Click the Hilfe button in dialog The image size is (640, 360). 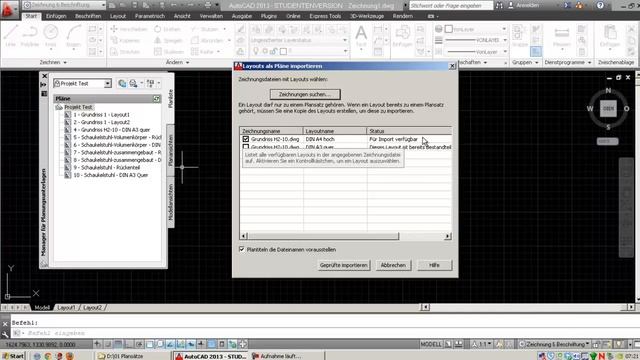[434, 265]
